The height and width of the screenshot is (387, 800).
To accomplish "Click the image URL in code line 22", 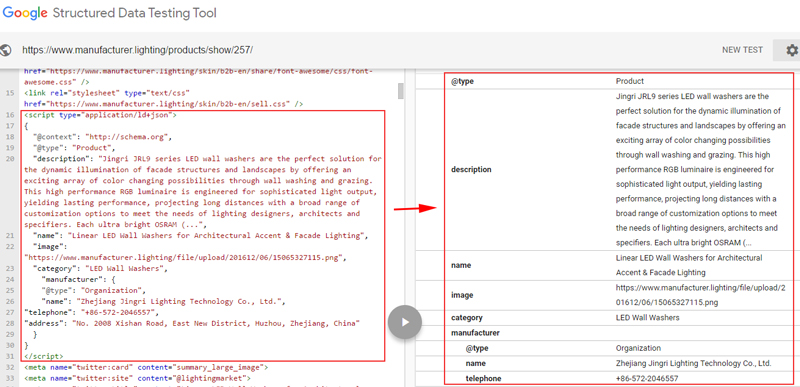I will pos(185,257).
